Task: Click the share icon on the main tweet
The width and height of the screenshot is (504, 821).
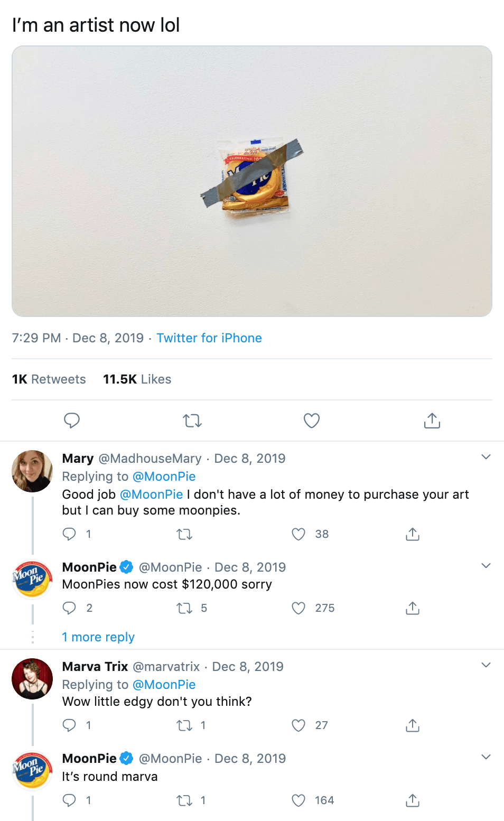Action: (432, 421)
